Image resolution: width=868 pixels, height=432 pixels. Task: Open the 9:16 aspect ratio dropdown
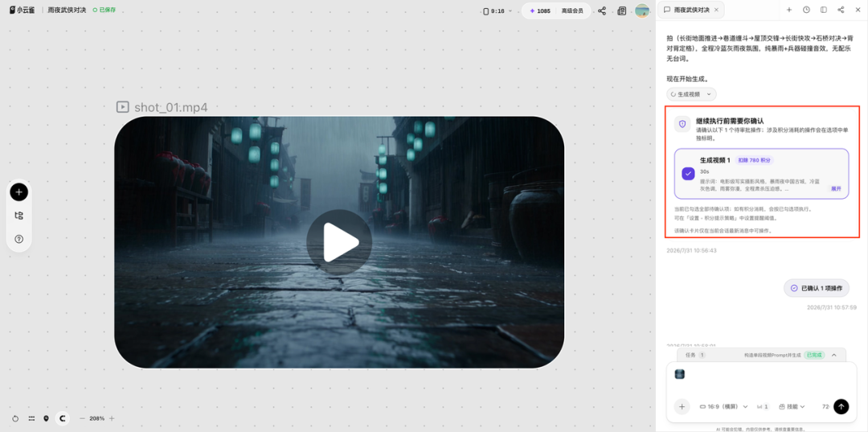point(497,10)
